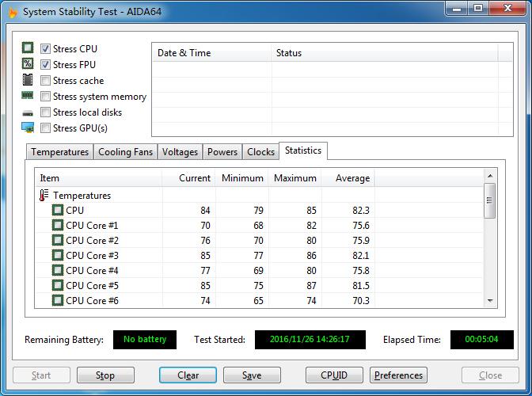Click the thermometer icon next to Temperatures

pyautogui.click(x=44, y=196)
